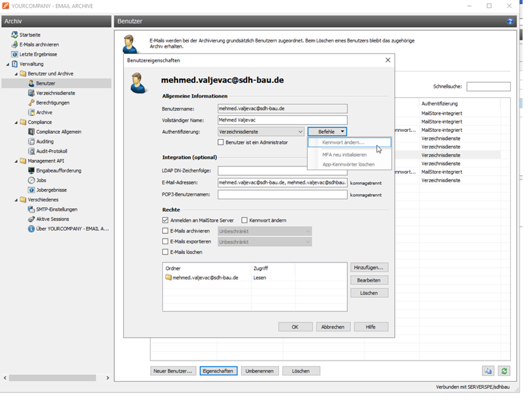Screen dimensions: 532x403
Task: Collapse the Management API tree node
Action: pyautogui.click(x=16, y=161)
